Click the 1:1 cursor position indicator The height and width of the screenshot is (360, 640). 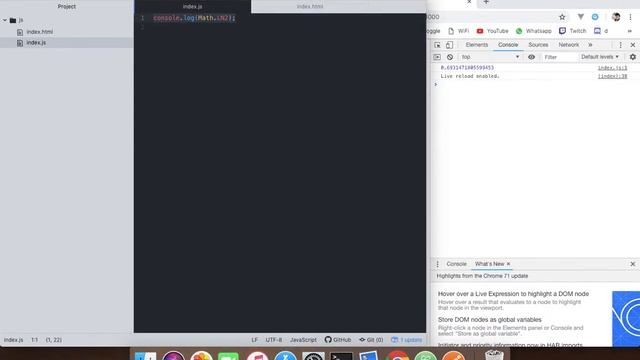(x=35, y=340)
